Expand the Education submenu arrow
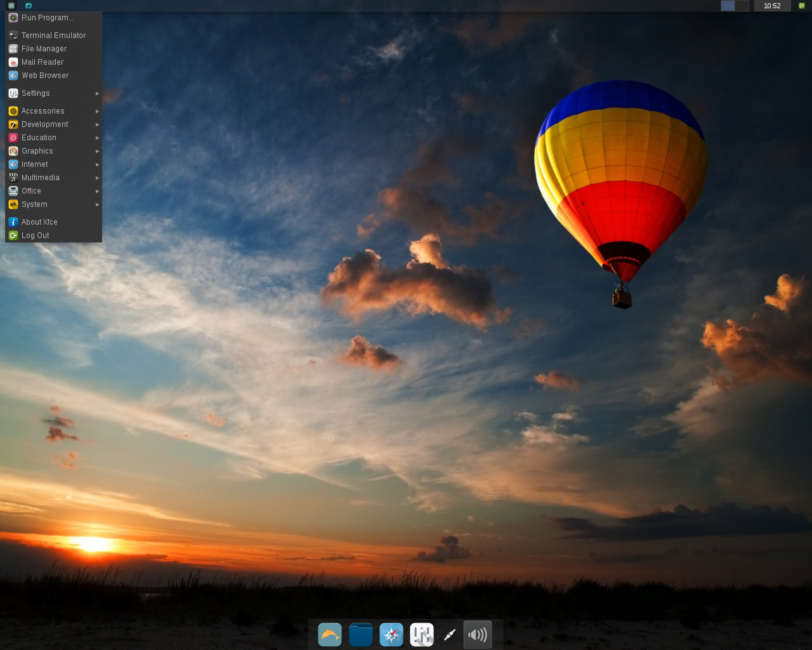This screenshot has width=812, height=650. pyautogui.click(x=98, y=138)
